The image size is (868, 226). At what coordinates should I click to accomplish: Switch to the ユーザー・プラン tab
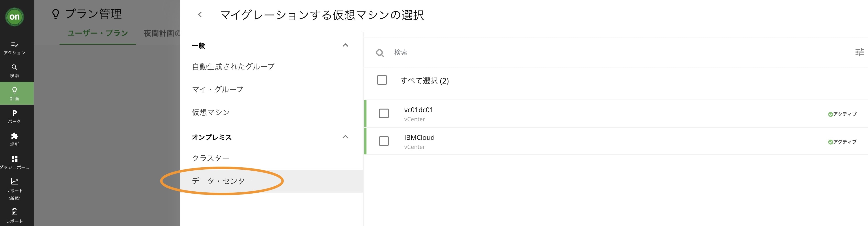[x=98, y=33]
